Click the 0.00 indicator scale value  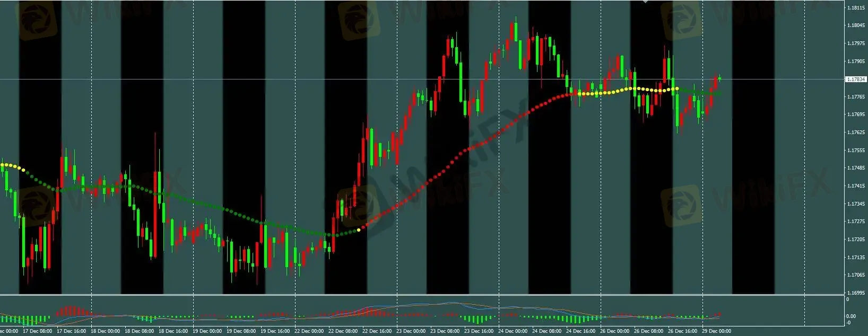(850, 316)
